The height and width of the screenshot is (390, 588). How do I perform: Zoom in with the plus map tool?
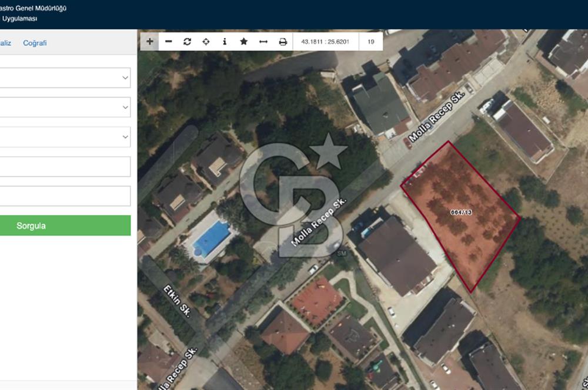(149, 42)
